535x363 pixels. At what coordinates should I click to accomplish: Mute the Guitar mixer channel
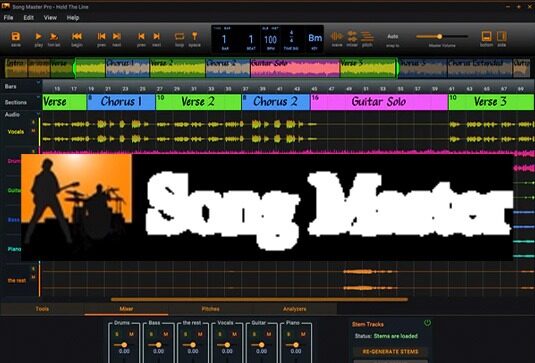coord(269,334)
